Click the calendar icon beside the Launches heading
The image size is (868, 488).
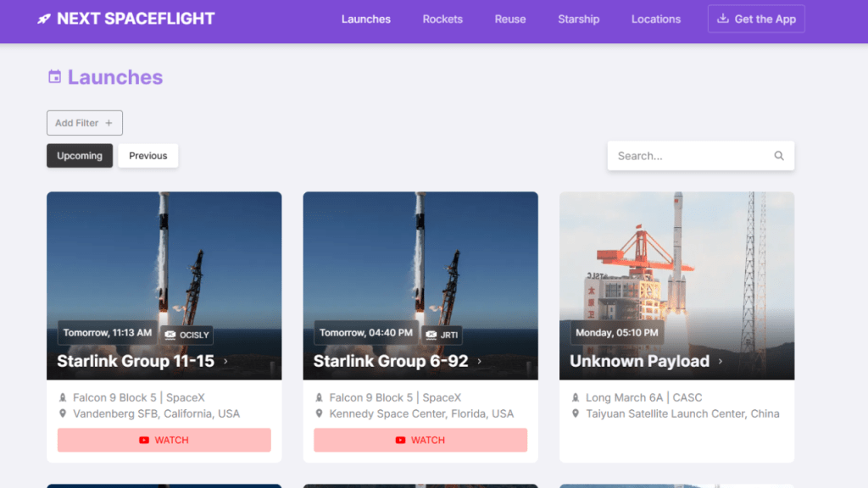53,77
